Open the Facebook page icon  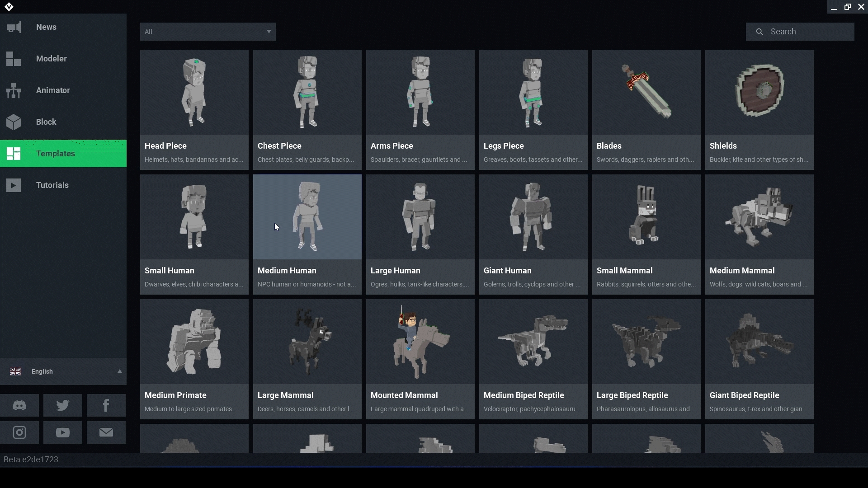click(106, 405)
